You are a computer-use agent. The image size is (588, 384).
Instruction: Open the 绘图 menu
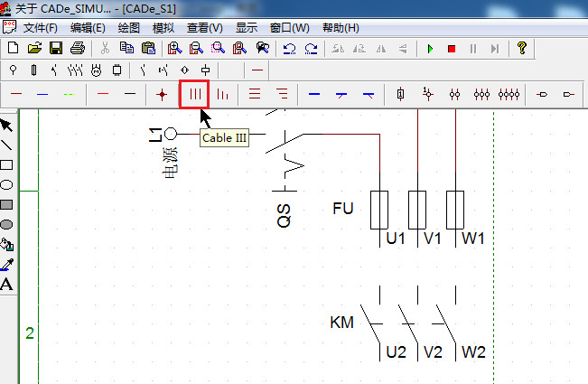[x=128, y=28]
